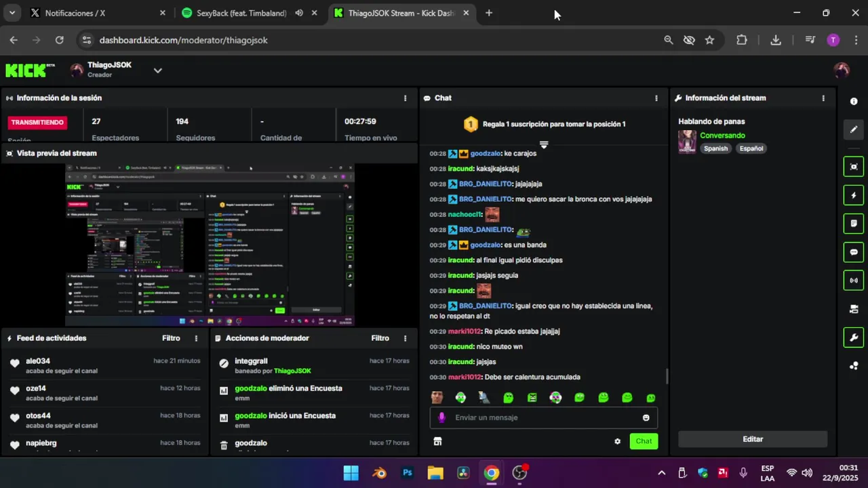Click the banned icon beside integgrall
The width and height of the screenshot is (868, 488).
click(224, 363)
